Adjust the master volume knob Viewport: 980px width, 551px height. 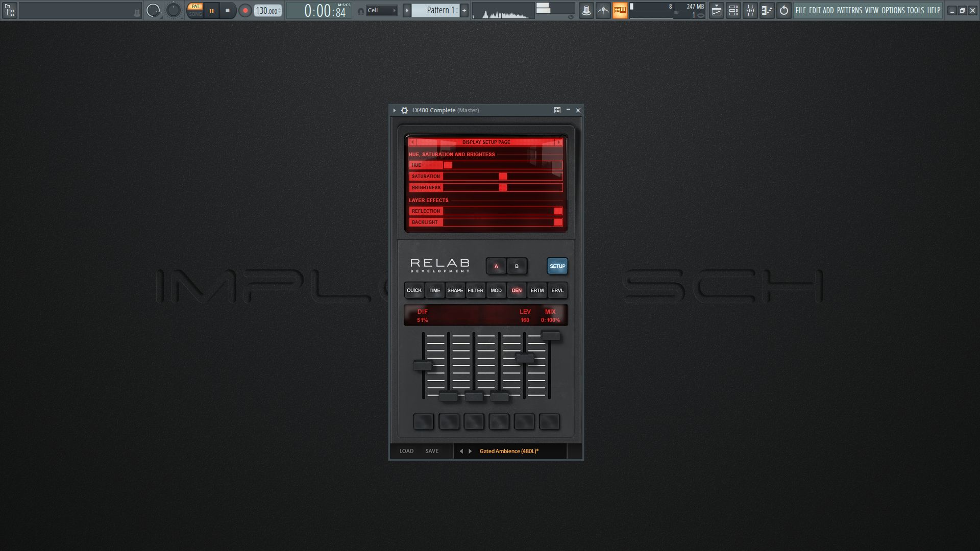click(x=153, y=10)
